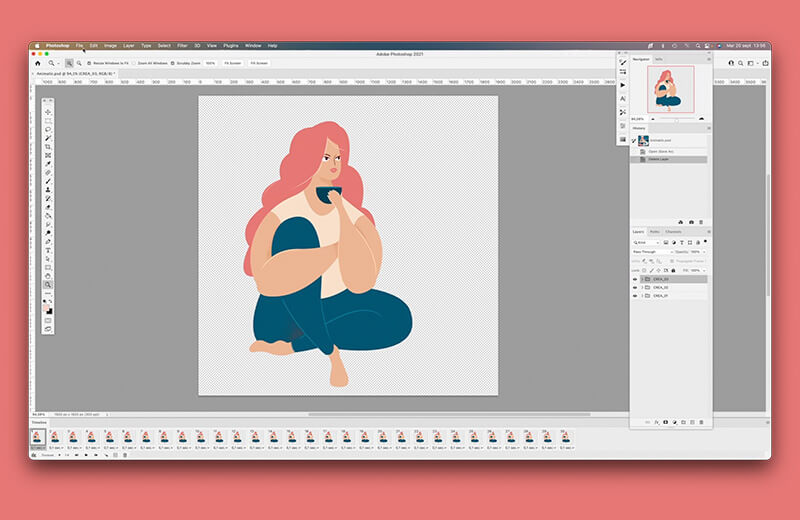The width and height of the screenshot is (800, 520).
Task: Expand the CREA_02 layer group
Action: 642,288
